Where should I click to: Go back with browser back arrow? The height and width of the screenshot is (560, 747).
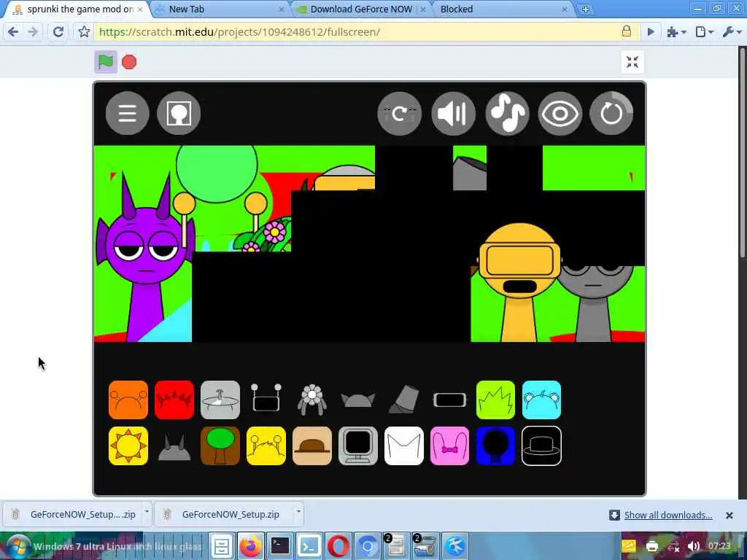click(x=13, y=32)
